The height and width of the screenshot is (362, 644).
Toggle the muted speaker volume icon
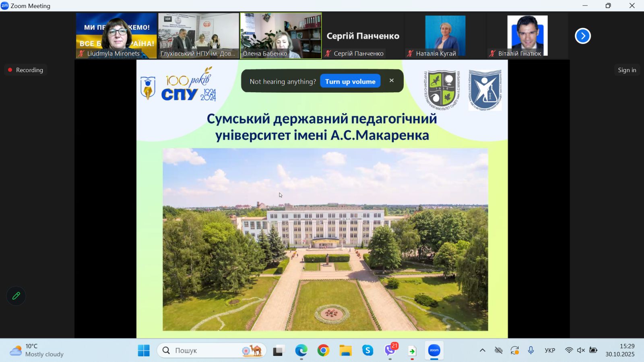click(581, 350)
